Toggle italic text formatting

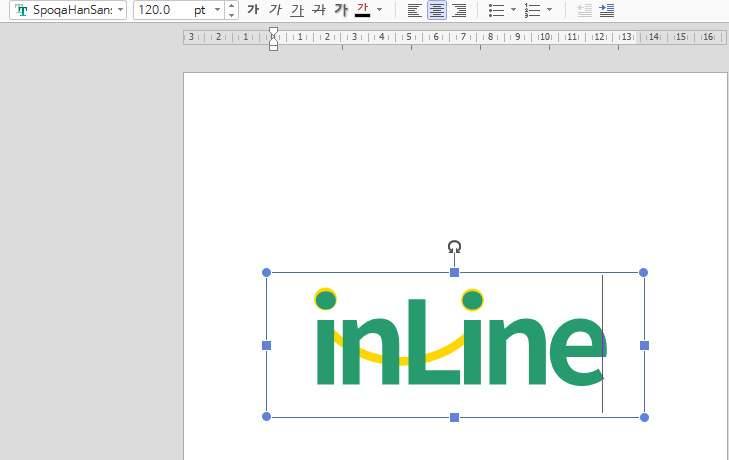pyautogui.click(x=276, y=9)
